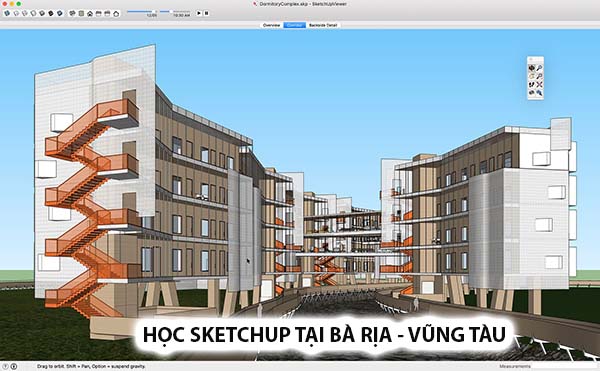Select Orbit tool in floating palette
This screenshot has height=371, width=600.
532,68
